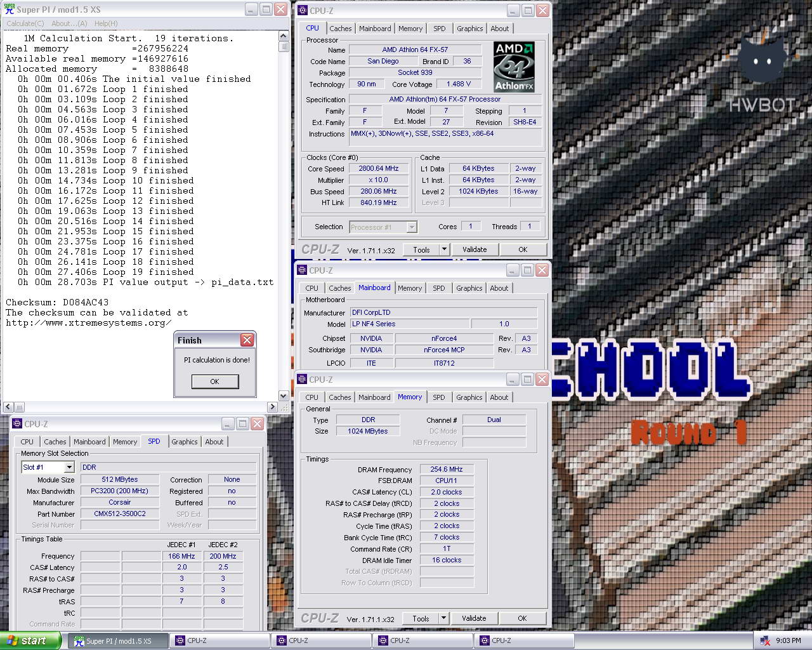Click Validate in Memory CPU-Z window
This screenshot has height=650, width=812.
[474, 618]
